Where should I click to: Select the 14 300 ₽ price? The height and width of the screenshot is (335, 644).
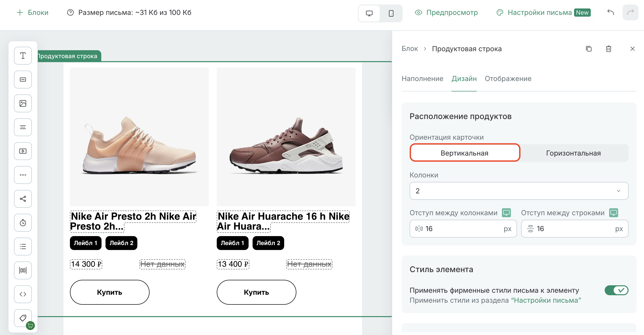[86, 264]
